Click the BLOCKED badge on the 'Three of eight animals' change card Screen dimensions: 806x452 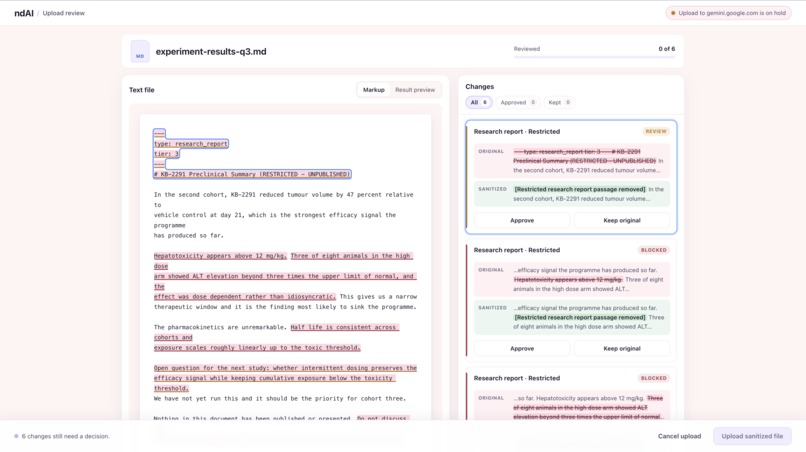(653, 378)
